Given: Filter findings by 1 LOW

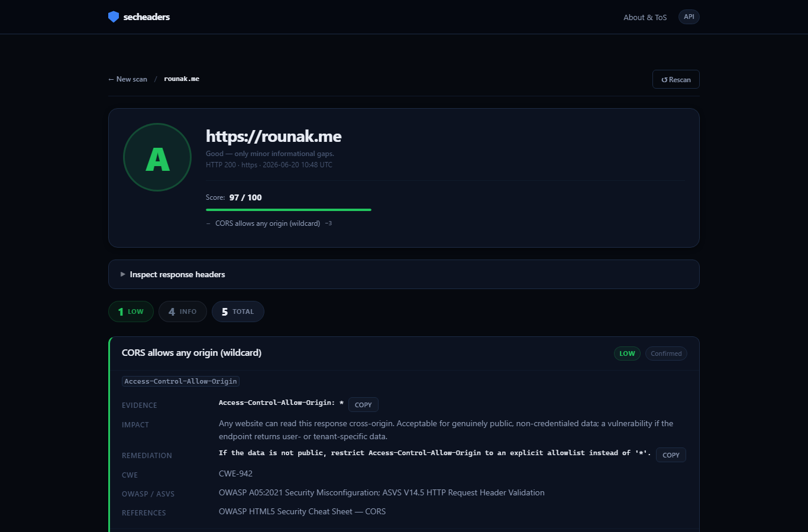Looking at the screenshot, I should (131, 312).
